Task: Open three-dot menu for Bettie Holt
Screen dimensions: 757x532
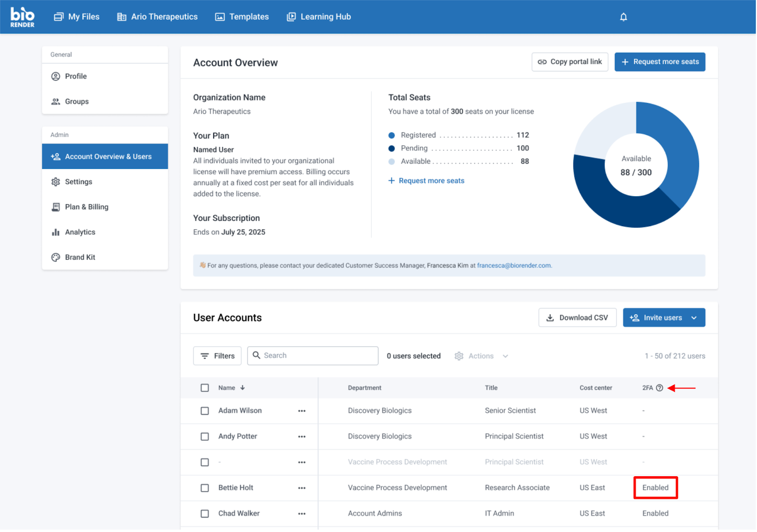Action: click(x=301, y=488)
